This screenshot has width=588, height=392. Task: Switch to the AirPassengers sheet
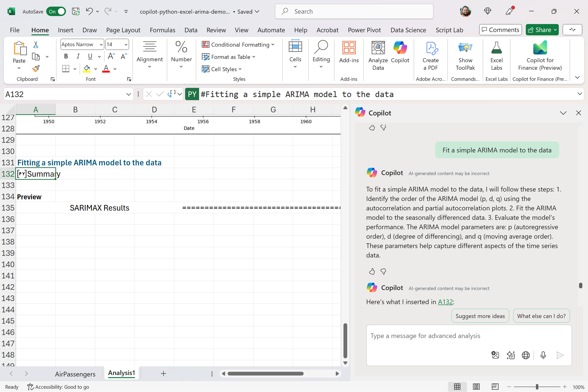point(75,374)
